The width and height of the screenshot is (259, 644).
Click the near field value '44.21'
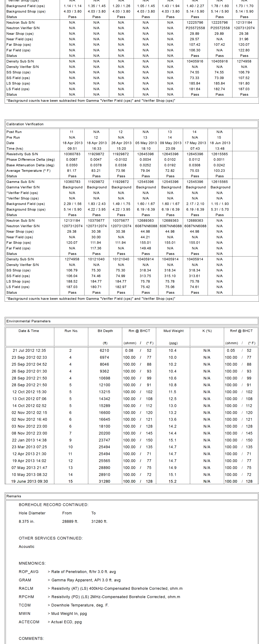pos(145,237)
